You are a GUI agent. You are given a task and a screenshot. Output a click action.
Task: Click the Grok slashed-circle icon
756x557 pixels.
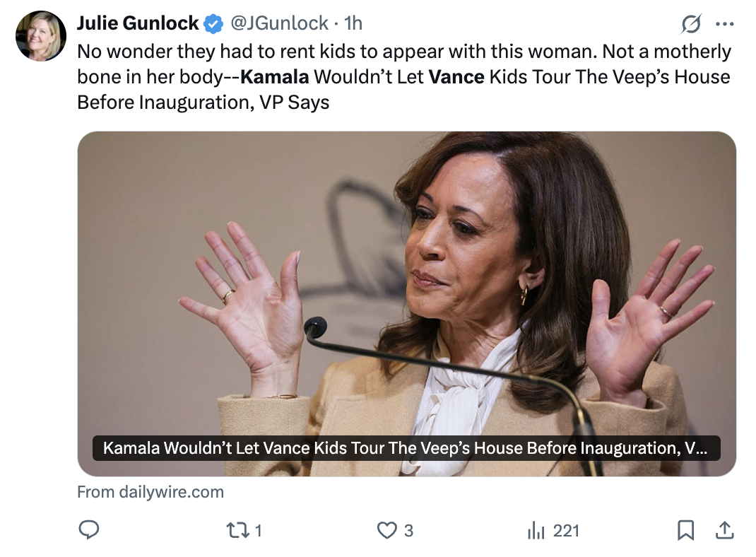click(x=691, y=25)
